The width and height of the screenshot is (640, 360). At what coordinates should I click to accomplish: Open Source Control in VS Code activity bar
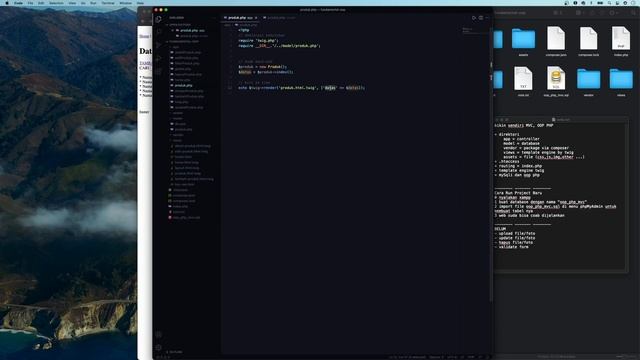(x=158, y=45)
